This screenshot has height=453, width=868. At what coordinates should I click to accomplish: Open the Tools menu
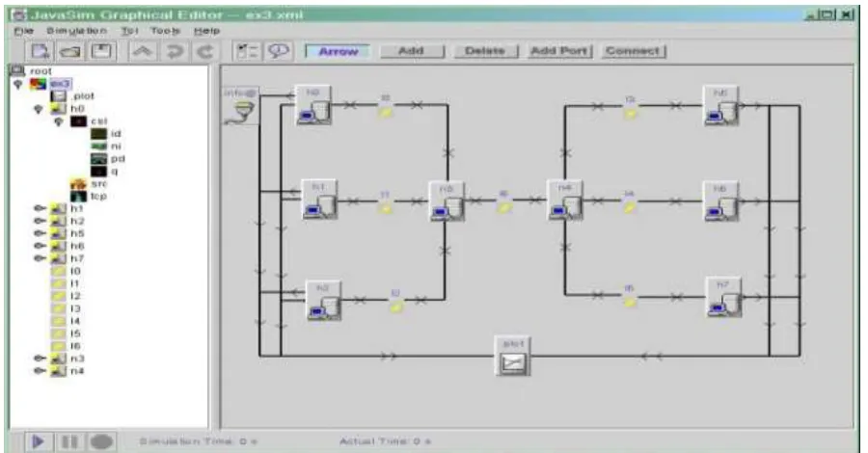pyautogui.click(x=166, y=31)
